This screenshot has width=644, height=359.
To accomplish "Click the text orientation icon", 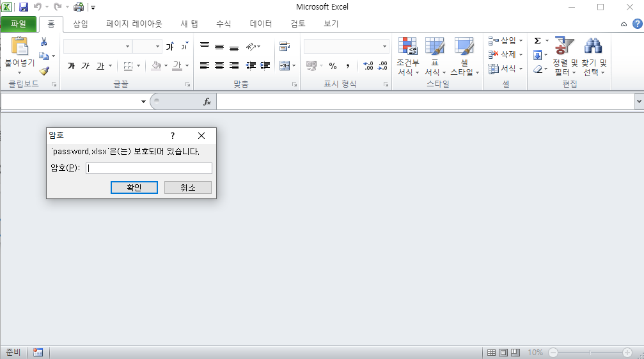I will coord(251,47).
